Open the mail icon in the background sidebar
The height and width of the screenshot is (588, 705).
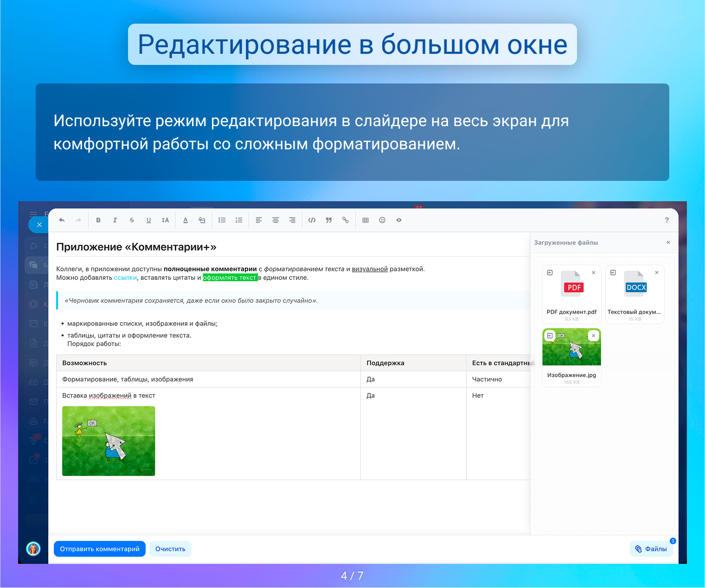click(x=33, y=402)
